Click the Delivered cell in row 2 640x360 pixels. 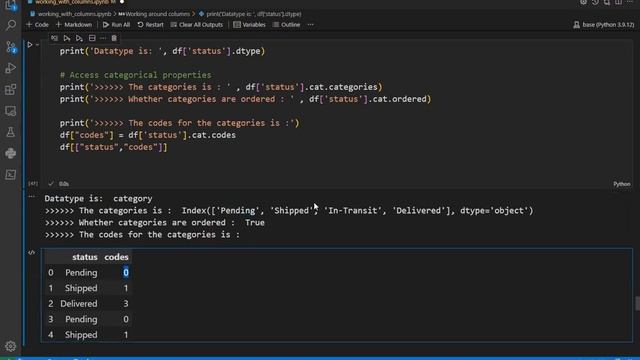(x=79, y=304)
